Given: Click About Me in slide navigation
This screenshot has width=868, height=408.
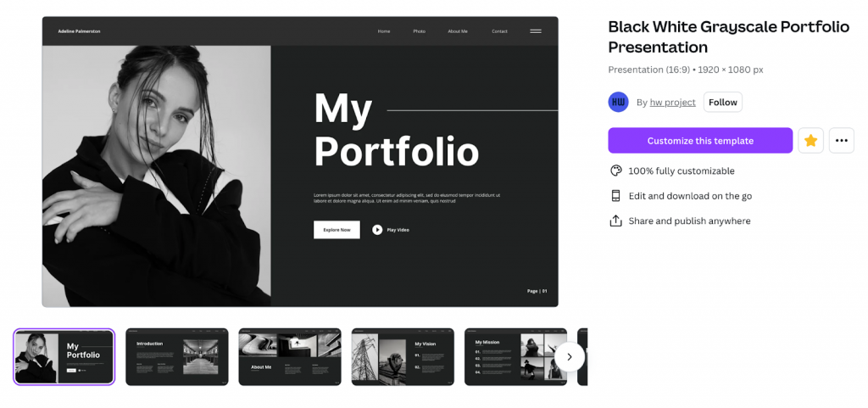Looking at the screenshot, I should point(458,31).
